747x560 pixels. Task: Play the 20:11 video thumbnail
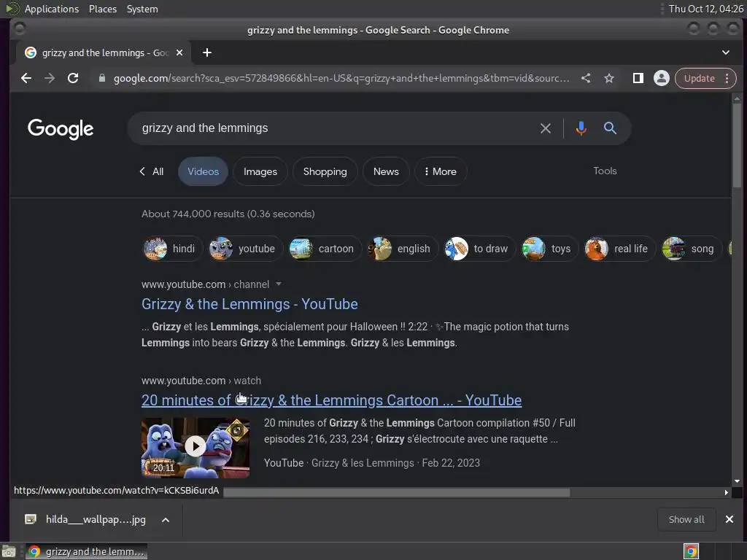click(x=196, y=447)
